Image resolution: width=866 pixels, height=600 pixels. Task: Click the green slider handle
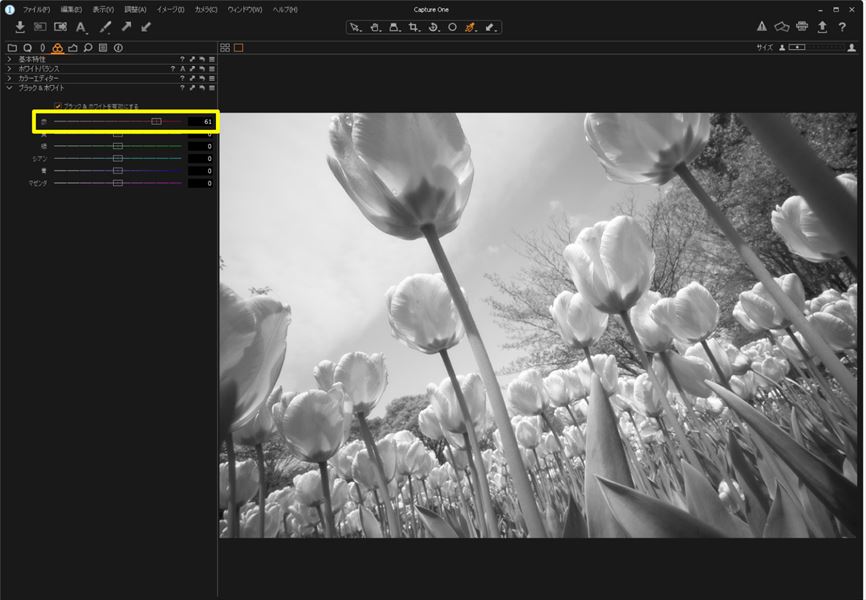pos(118,146)
